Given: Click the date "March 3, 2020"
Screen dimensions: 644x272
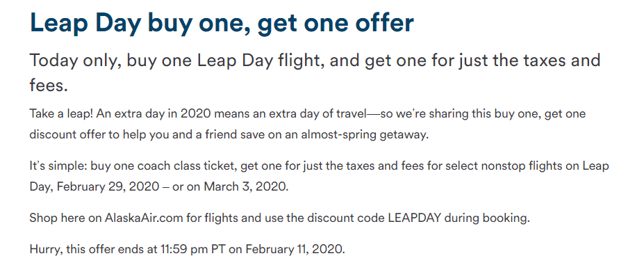Looking at the screenshot, I should (x=246, y=187).
